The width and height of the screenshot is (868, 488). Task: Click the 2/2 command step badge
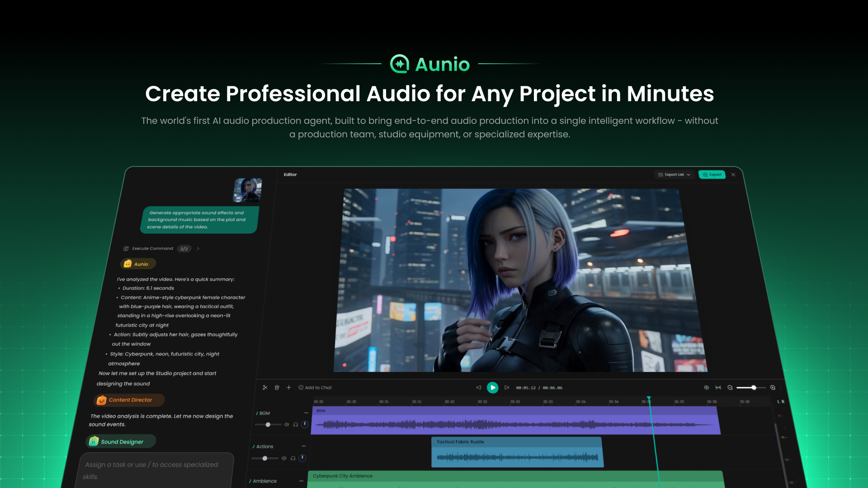(x=184, y=249)
